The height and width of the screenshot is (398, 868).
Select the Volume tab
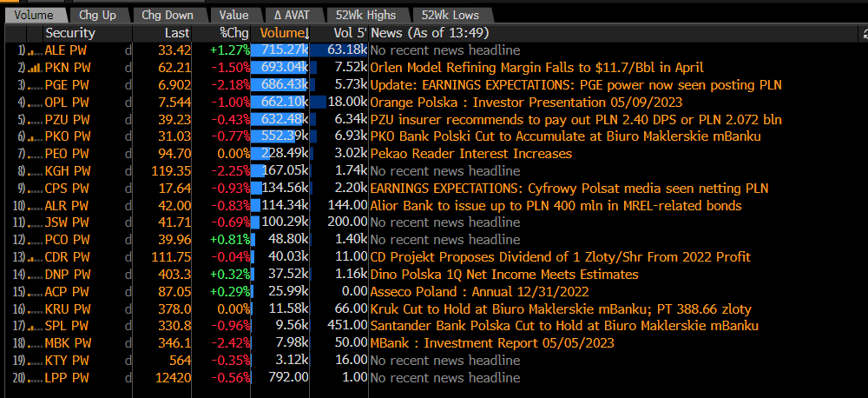[34, 16]
